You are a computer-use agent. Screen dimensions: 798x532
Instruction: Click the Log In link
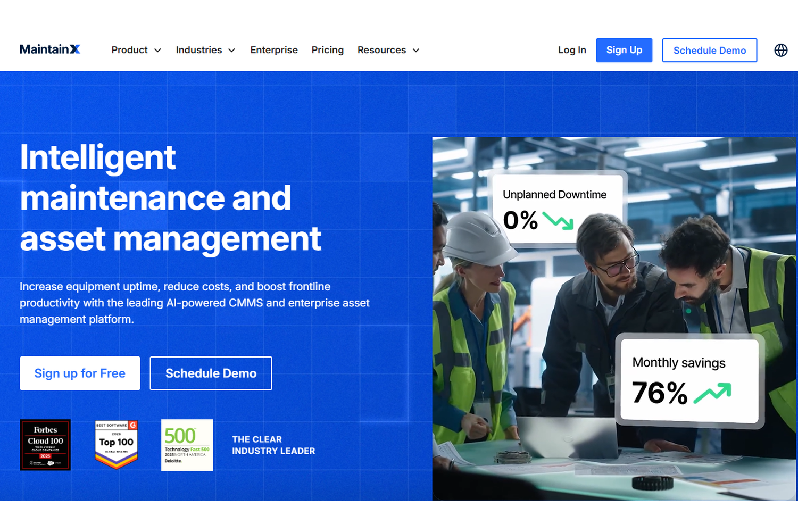click(572, 50)
